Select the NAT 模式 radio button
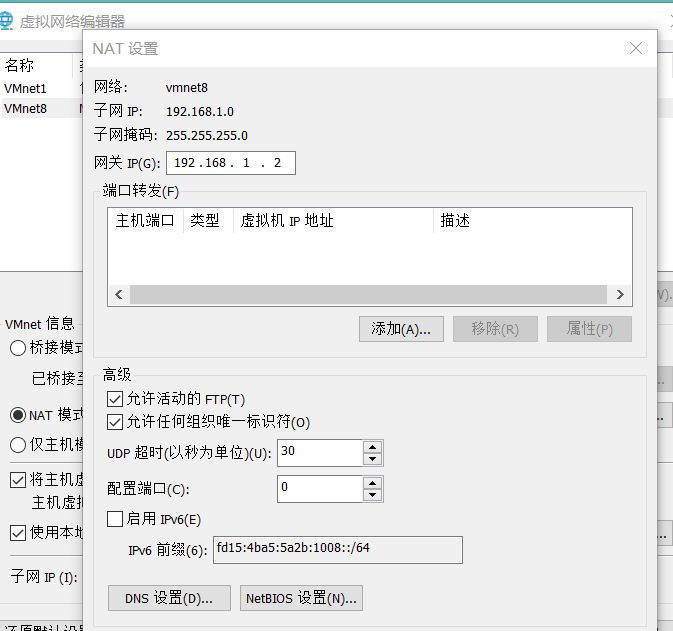This screenshot has height=631, width=673. pos(18,414)
